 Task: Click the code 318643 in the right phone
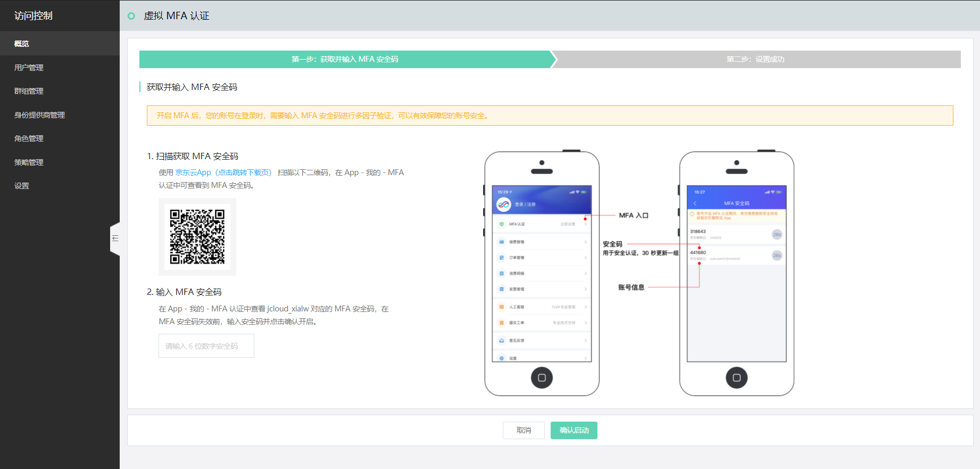[x=698, y=232]
